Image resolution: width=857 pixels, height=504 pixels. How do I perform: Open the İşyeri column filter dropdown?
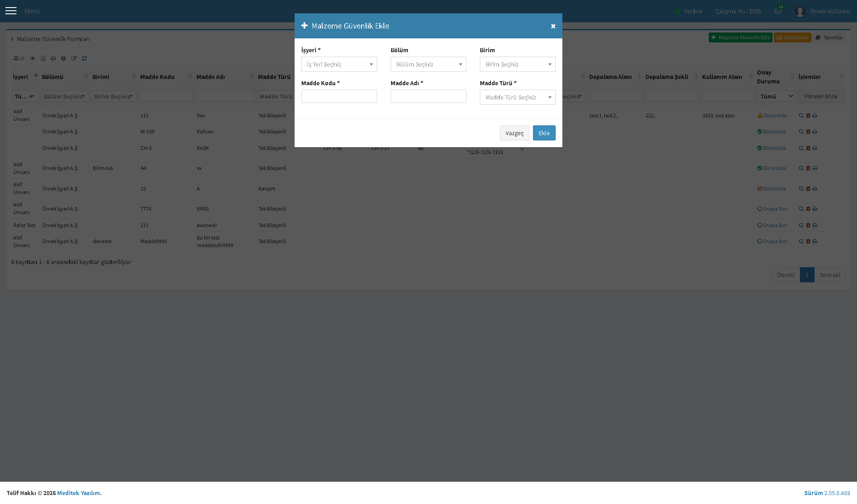click(x=25, y=96)
